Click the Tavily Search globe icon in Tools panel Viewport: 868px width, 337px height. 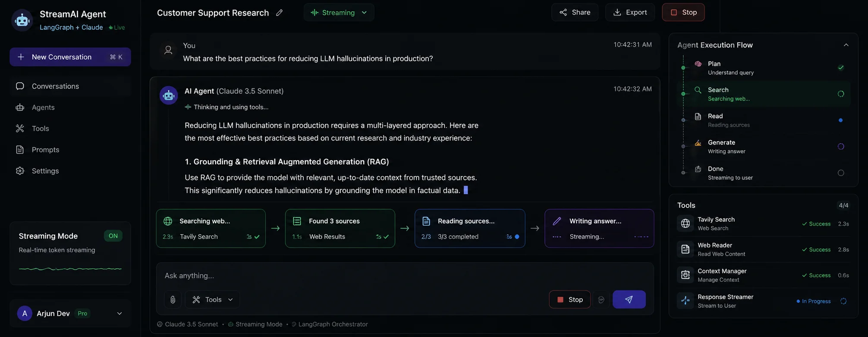685,224
